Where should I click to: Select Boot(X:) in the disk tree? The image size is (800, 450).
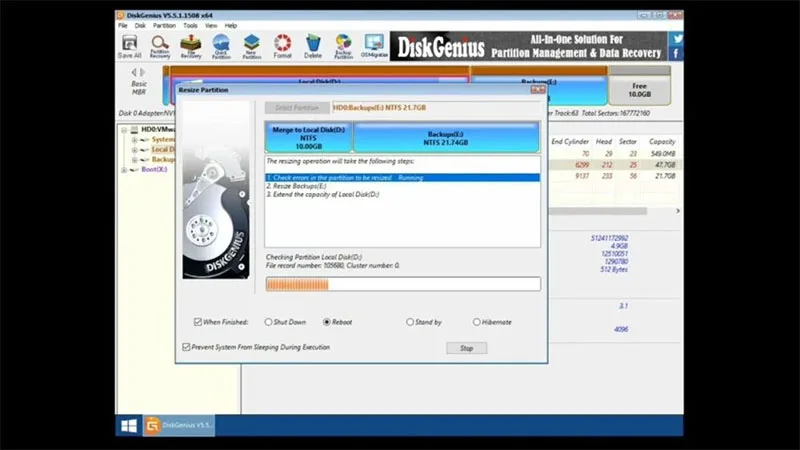click(x=154, y=169)
